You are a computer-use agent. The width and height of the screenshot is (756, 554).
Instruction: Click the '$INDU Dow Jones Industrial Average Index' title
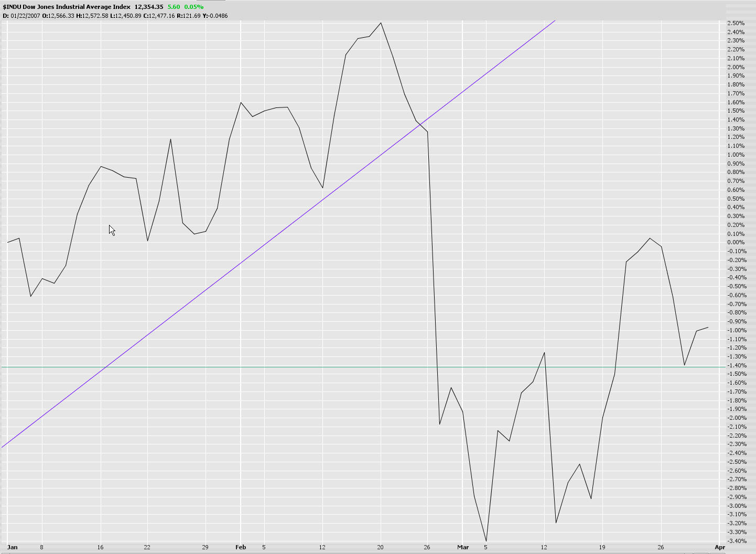click(66, 7)
